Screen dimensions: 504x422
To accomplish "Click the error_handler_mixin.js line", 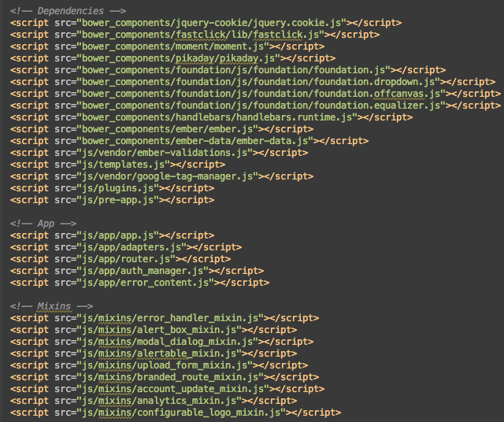I will pyautogui.click(x=165, y=318).
